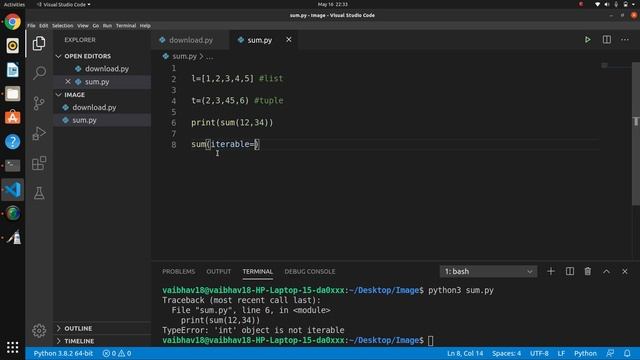Launch Google Chrome from the dock
640x360 pixels.
click(13, 22)
